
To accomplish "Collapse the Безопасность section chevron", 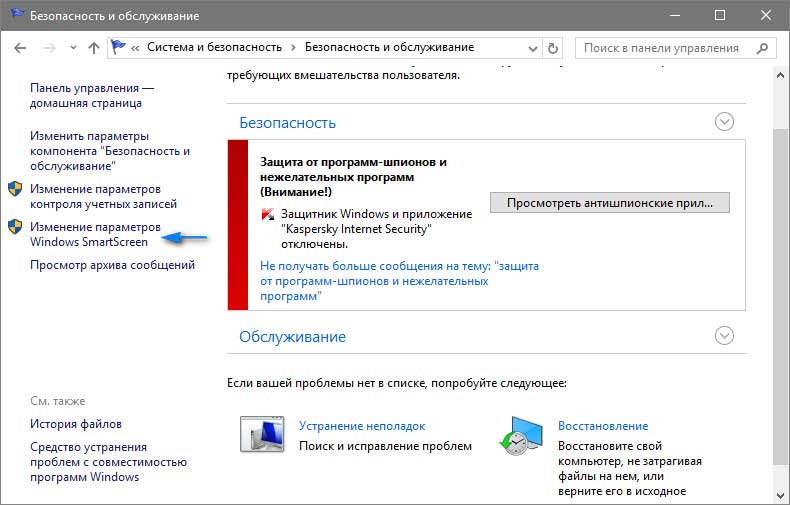I will point(725,122).
